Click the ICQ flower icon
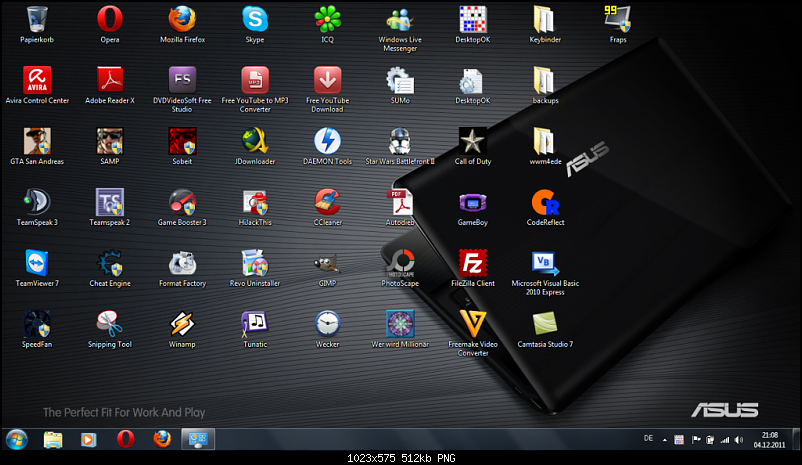 click(327, 19)
